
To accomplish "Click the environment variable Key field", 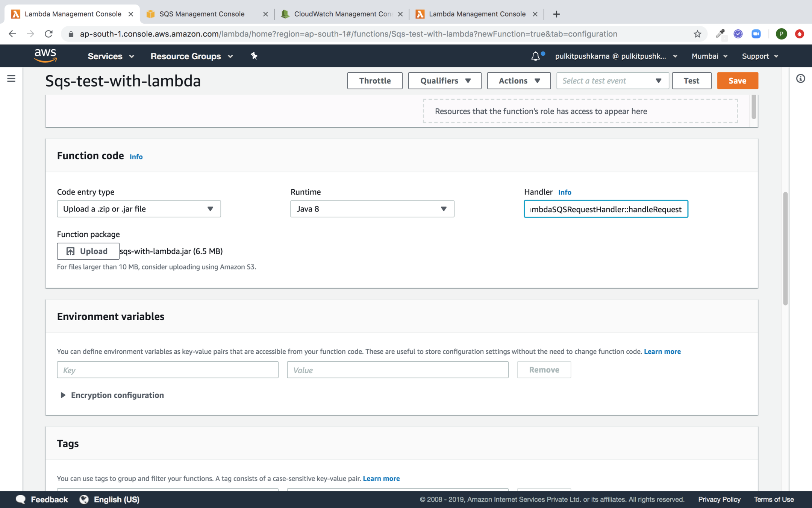I will point(168,370).
